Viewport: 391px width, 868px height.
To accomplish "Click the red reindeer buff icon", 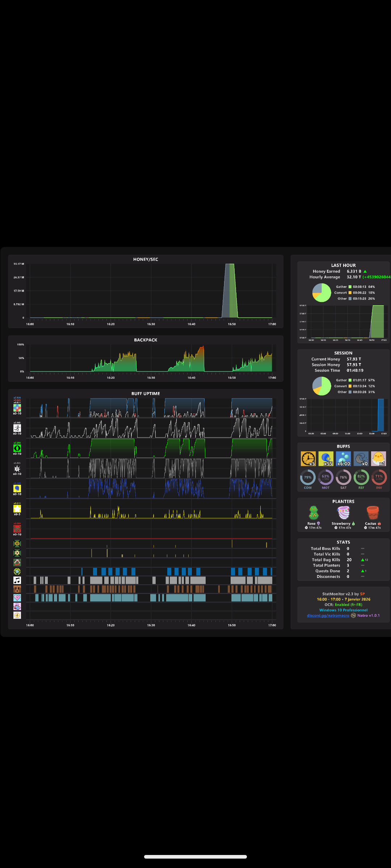I will pos(17,529).
